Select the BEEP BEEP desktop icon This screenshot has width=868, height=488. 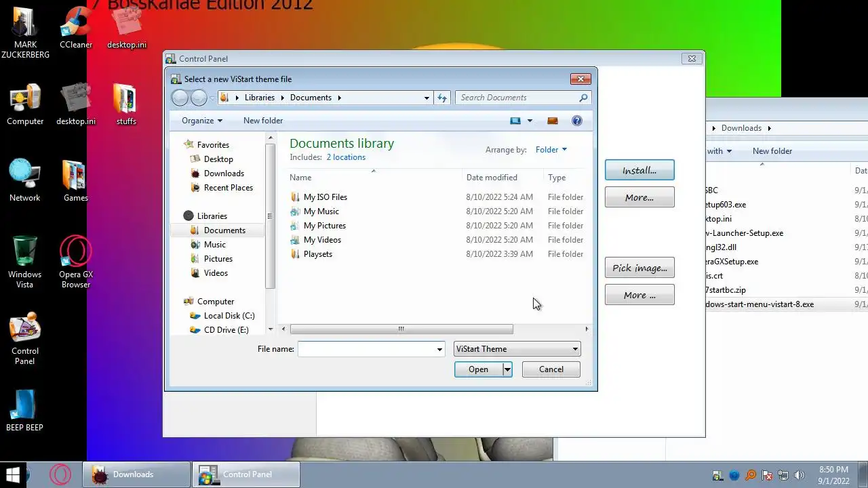(x=25, y=411)
